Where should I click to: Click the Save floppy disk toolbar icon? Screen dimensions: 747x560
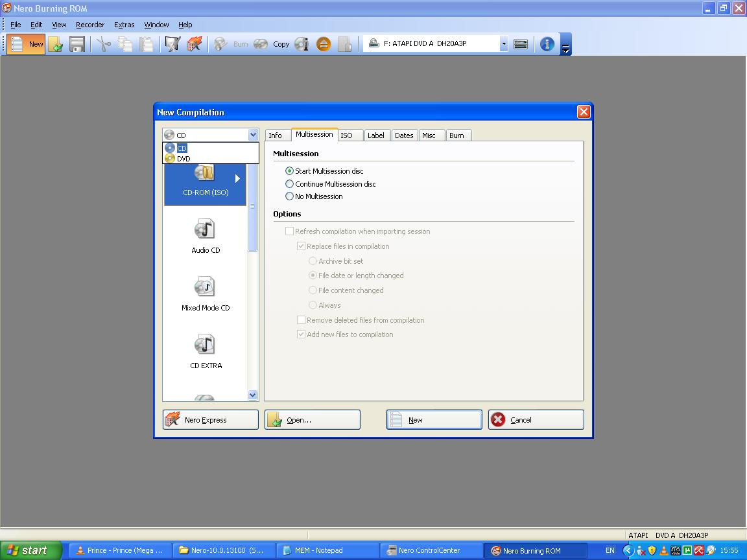(77, 44)
